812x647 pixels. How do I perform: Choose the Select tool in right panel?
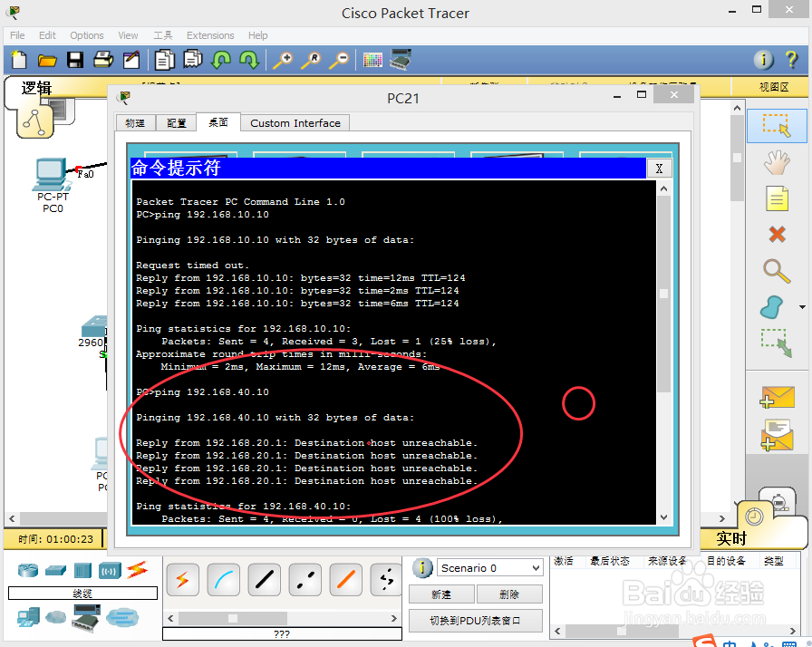coord(777,126)
